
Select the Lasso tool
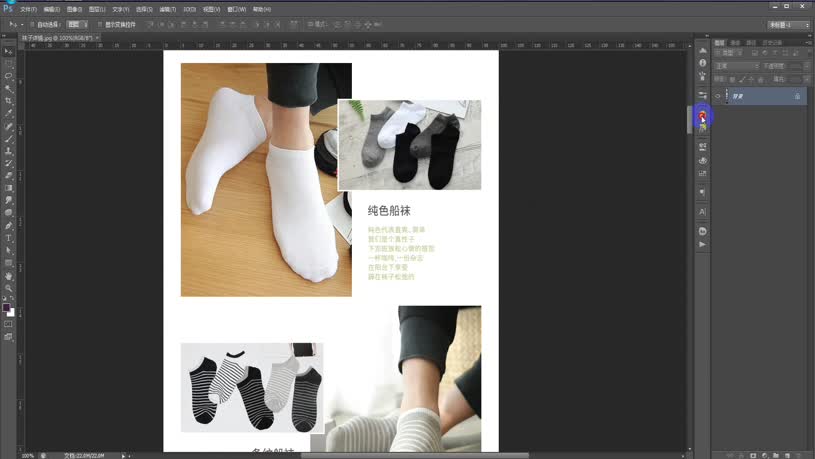click(8, 76)
